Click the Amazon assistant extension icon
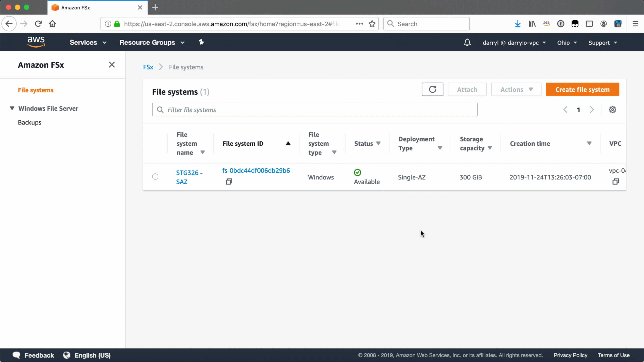644x362 pixels. pyautogui.click(x=546, y=24)
